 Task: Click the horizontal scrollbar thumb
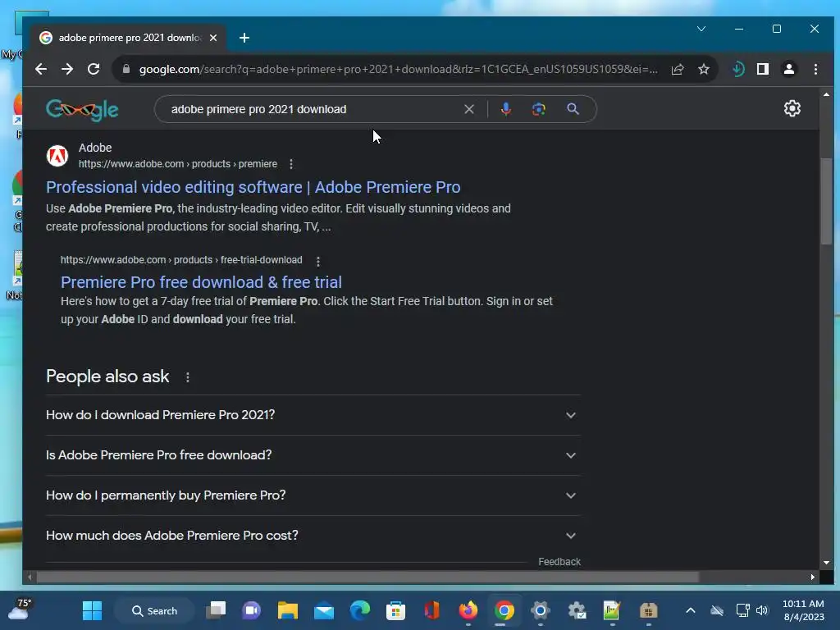coord(367,577)
